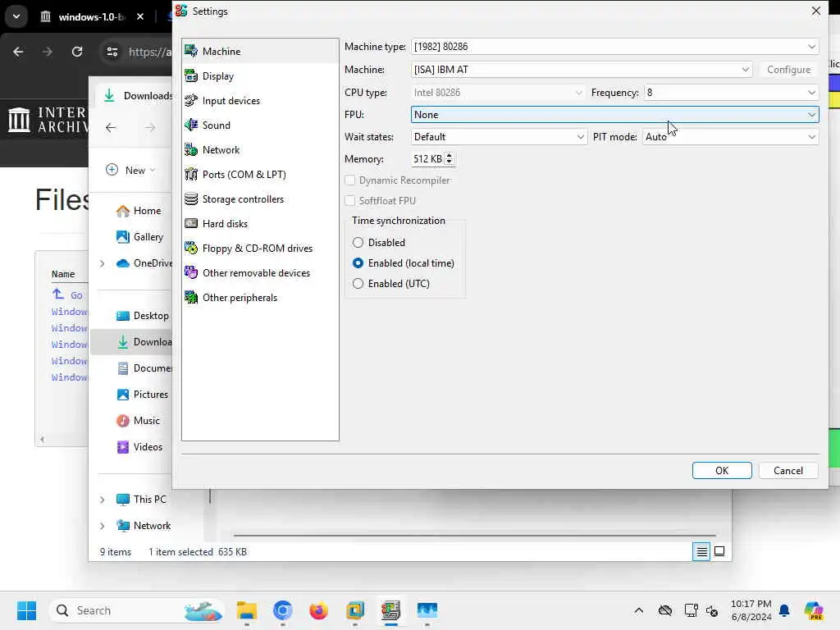Reload the browser page
The height and width of the screenshot is (630, 840).
pos(77,52)
